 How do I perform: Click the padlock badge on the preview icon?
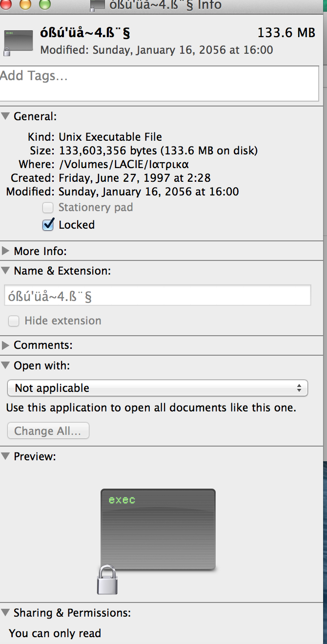(x=107, y=580)
